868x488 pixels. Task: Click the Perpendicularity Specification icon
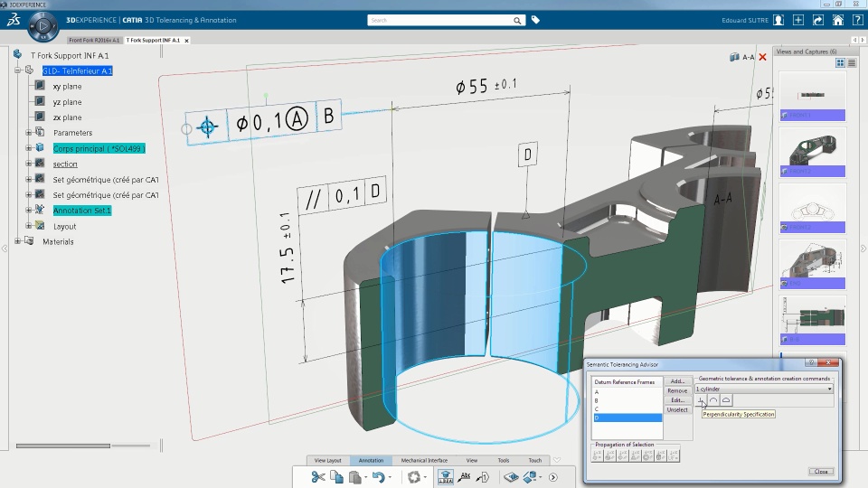pyautogui.click(x=700, y=400)
